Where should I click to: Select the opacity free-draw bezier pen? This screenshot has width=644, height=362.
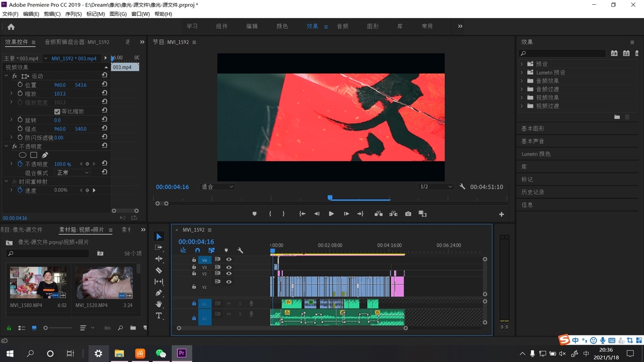click(x=45, y=155)
